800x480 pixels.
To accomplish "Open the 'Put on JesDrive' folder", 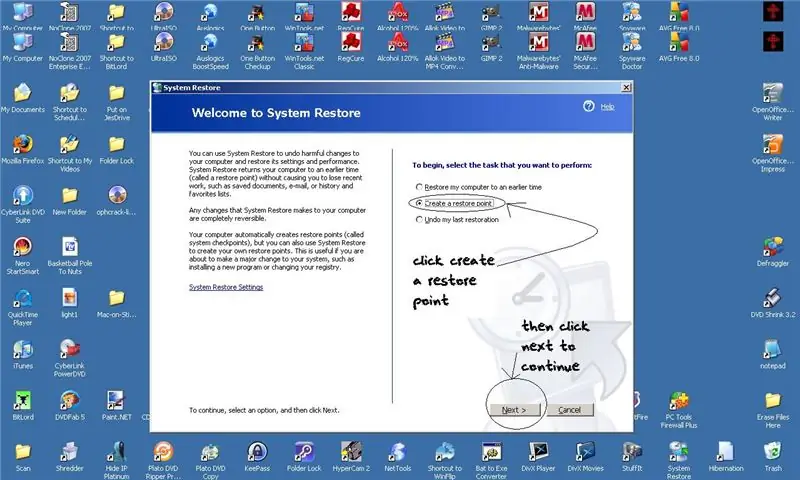I will tap(117, 94).
